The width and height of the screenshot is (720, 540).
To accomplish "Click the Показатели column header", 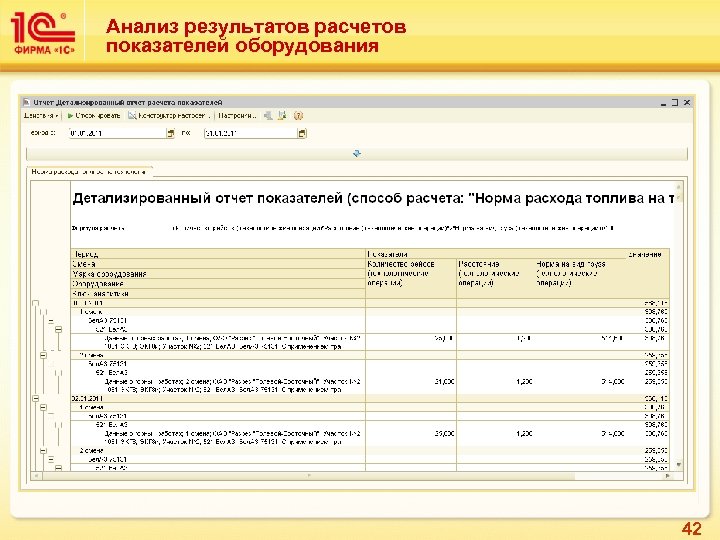I will pyautogui.click(x=495, y=254).
